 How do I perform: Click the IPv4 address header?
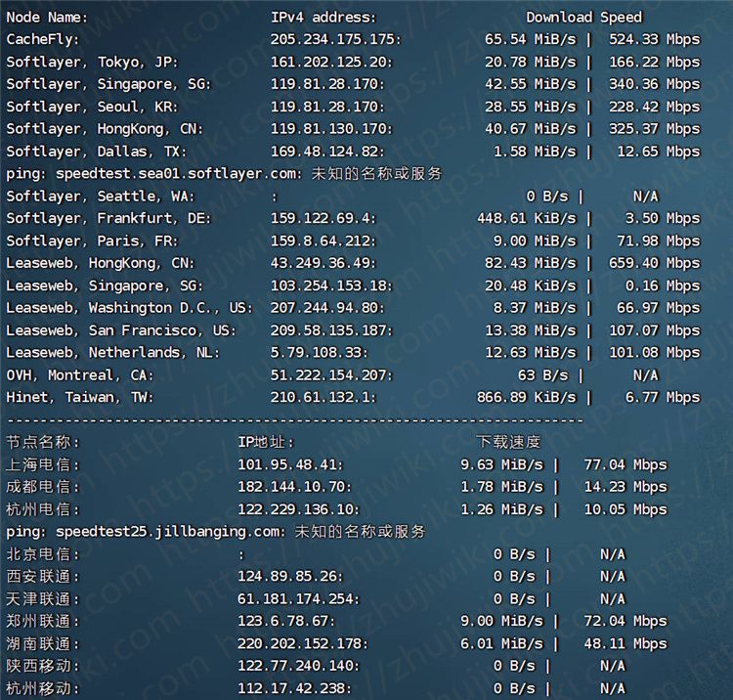[x=323, y=18]
